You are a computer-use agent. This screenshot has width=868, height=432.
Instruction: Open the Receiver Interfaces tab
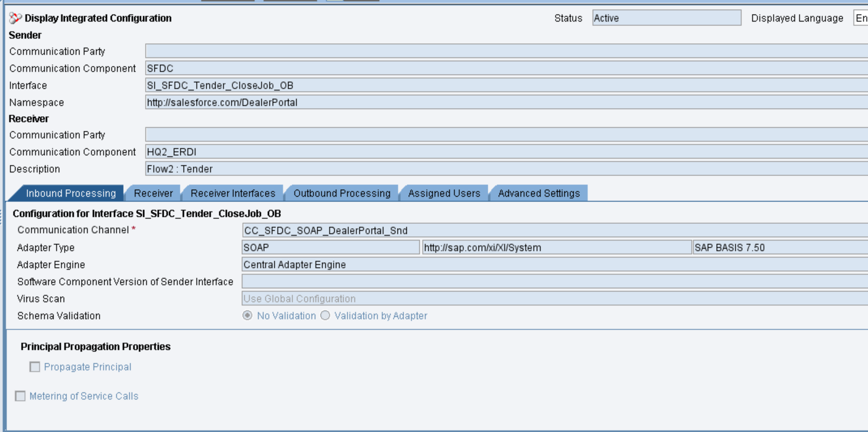233,194
